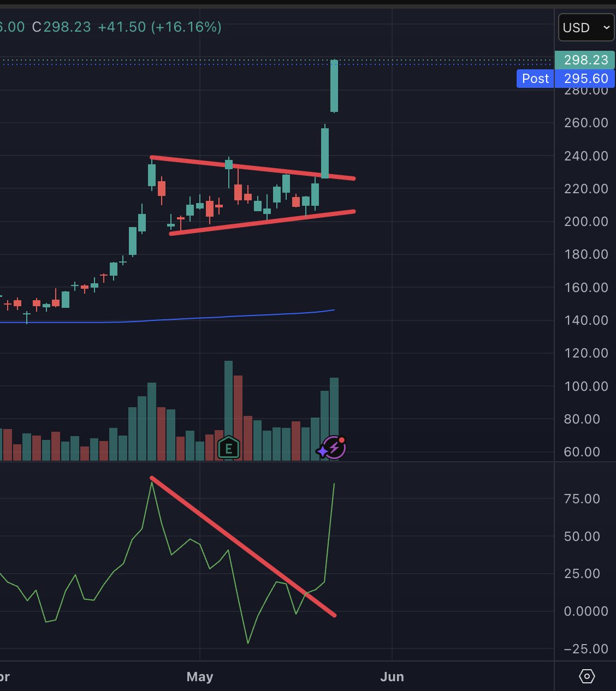Click the May label on time axis
The image size is (616, 691).
pos(200,677)
